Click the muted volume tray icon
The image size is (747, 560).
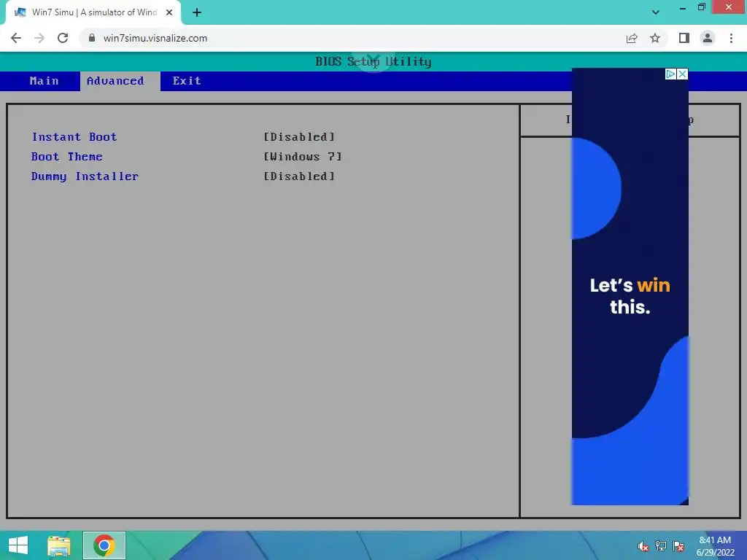pos(643,546)
